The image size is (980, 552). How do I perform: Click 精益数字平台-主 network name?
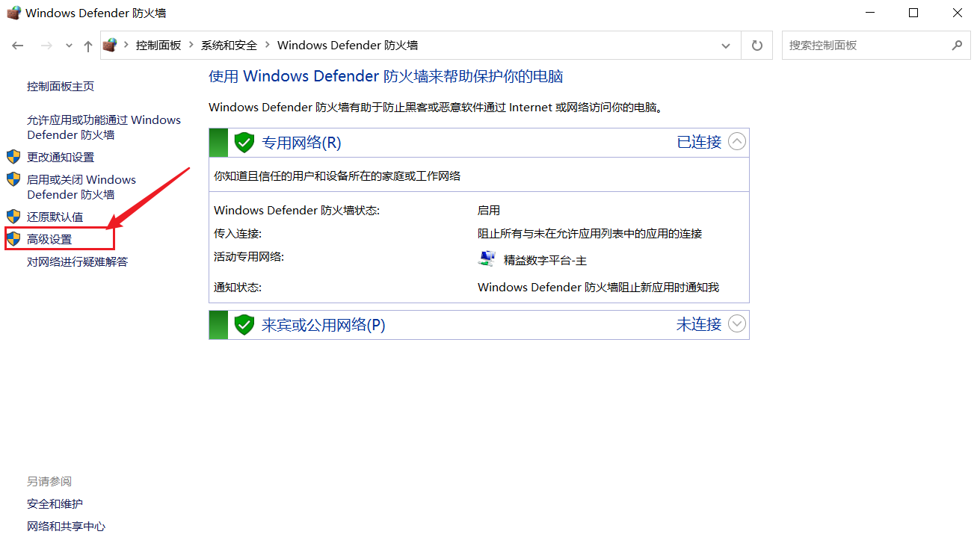tap(546, 261)
